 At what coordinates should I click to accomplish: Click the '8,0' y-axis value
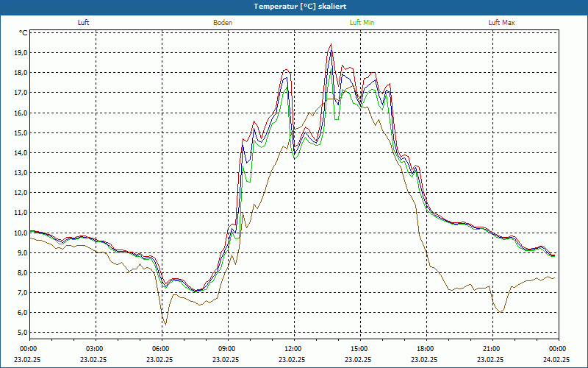22,272
